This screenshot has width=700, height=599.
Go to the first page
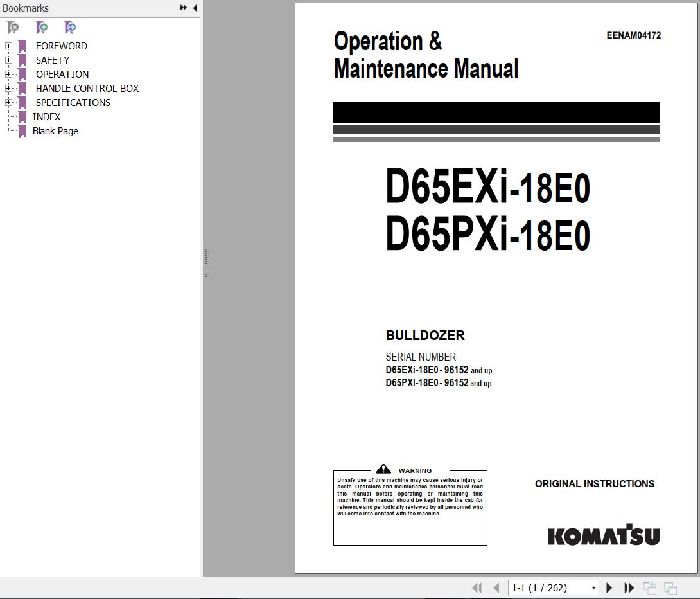pyautogui.click(x=477, y=588)
